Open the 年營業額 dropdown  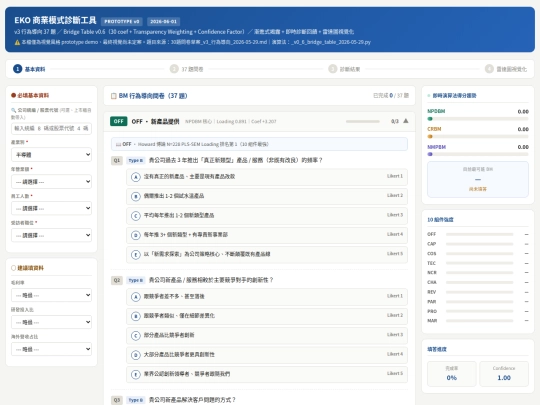click(51, 181)
